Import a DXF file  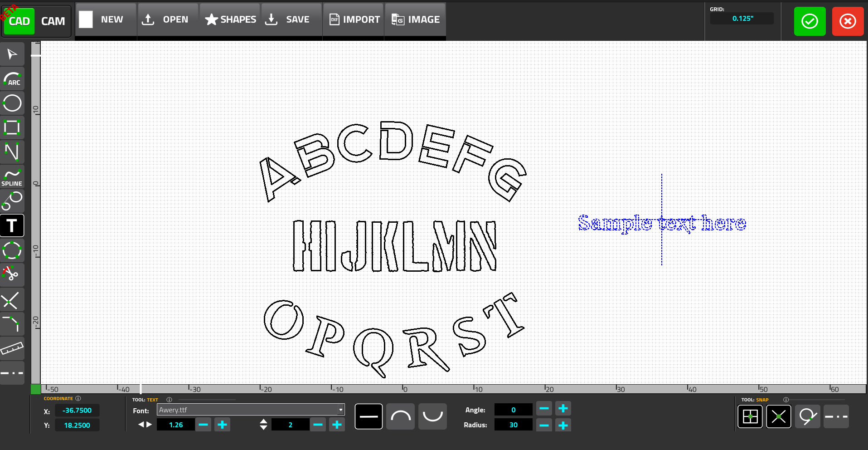click(x=353, y=19)
